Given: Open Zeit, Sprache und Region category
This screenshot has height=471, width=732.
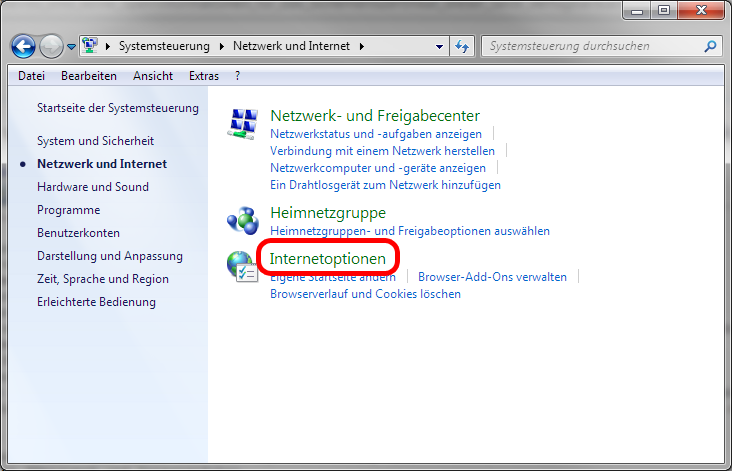Looking at the screenshot, I should 103,279.
